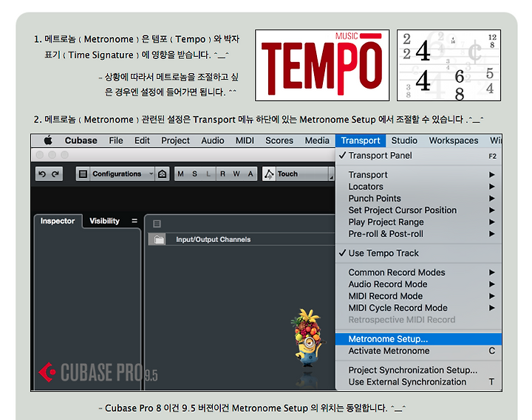Expand Audio Record Mode submenu

(x=418, y=284)
